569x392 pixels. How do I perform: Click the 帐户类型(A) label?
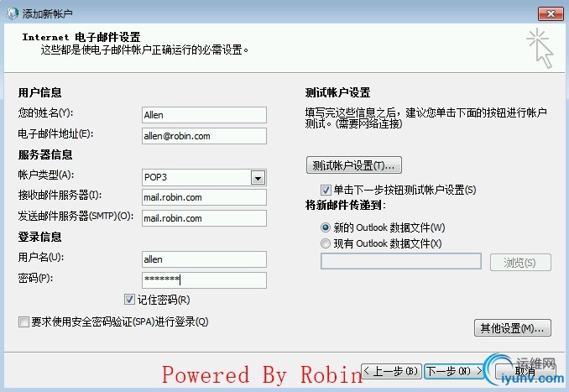[x=45, y=175]
